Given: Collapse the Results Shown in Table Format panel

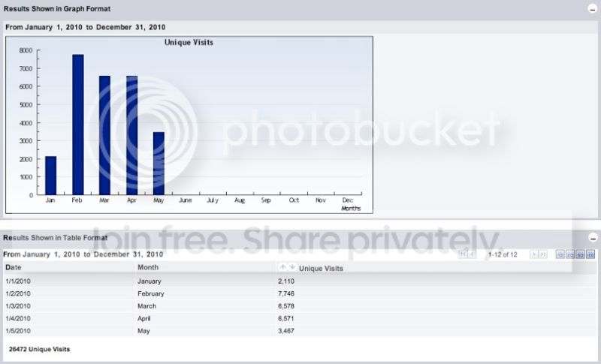Looking at the screenshot, I should pos(593,238).
